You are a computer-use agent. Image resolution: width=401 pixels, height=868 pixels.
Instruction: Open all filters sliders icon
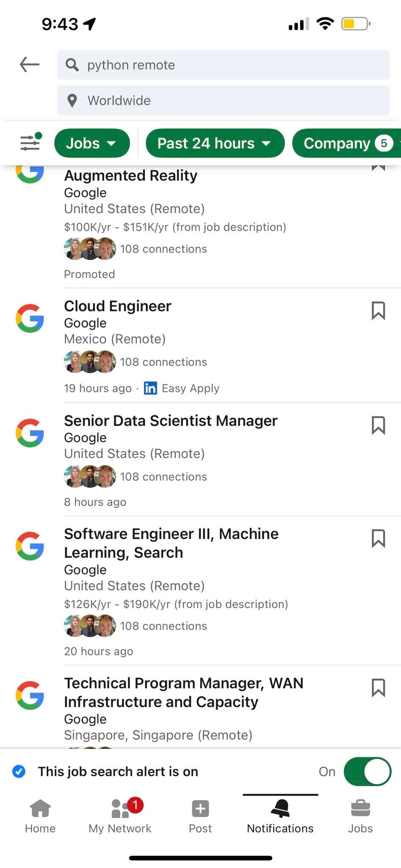31,143
